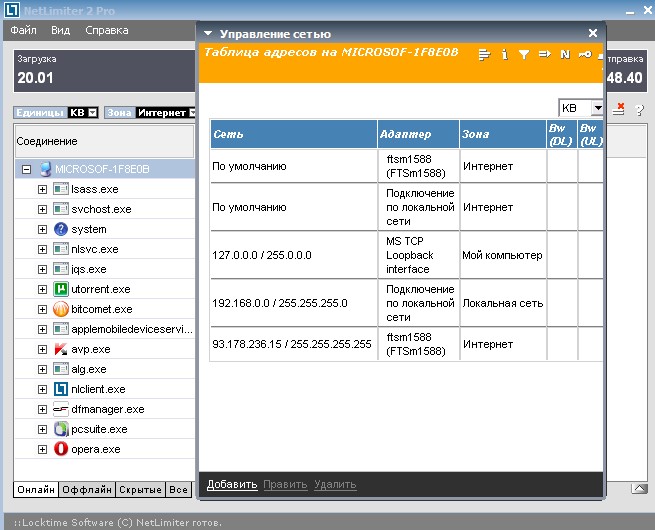Click the Мой компьютер zone cell
The width and height of the screenshot is (655, 530).
point(503,255)
